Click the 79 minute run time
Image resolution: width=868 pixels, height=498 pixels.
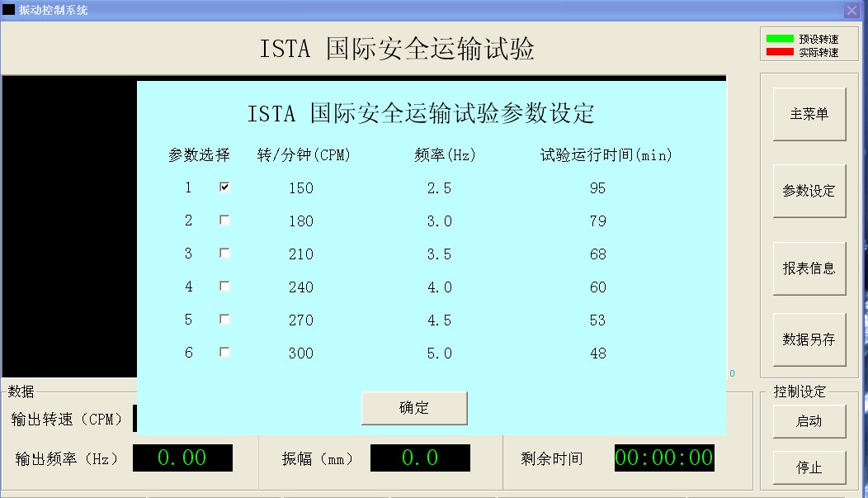pyautogui.click(x=598, y=221)
